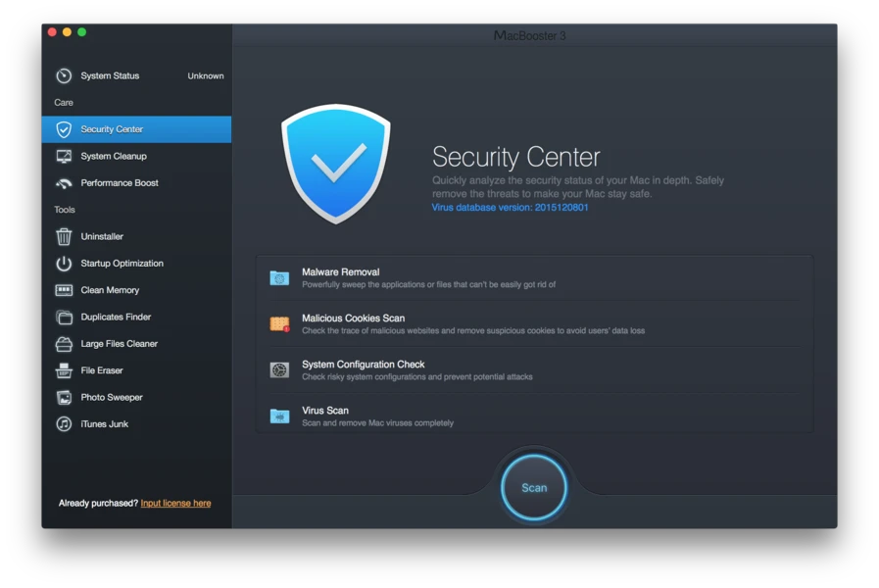Open the iTunes Junk tool
The image size is (879, 588).
click(136, 424)
